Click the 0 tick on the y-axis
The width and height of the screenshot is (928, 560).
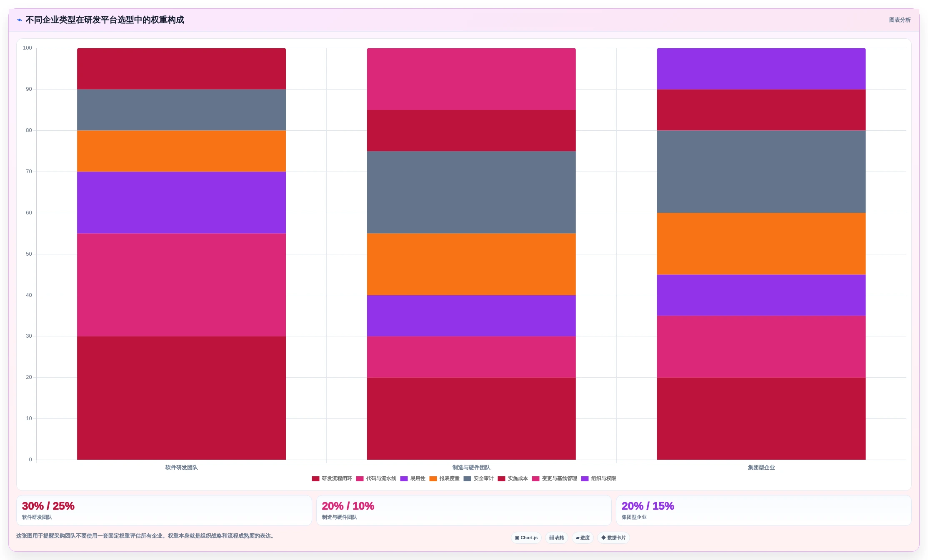coord(30,460)
